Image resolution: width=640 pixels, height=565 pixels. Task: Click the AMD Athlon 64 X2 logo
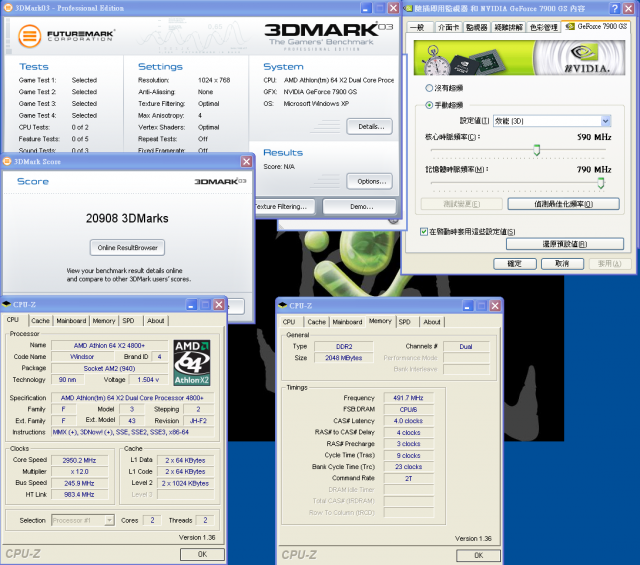coord(192,363)
